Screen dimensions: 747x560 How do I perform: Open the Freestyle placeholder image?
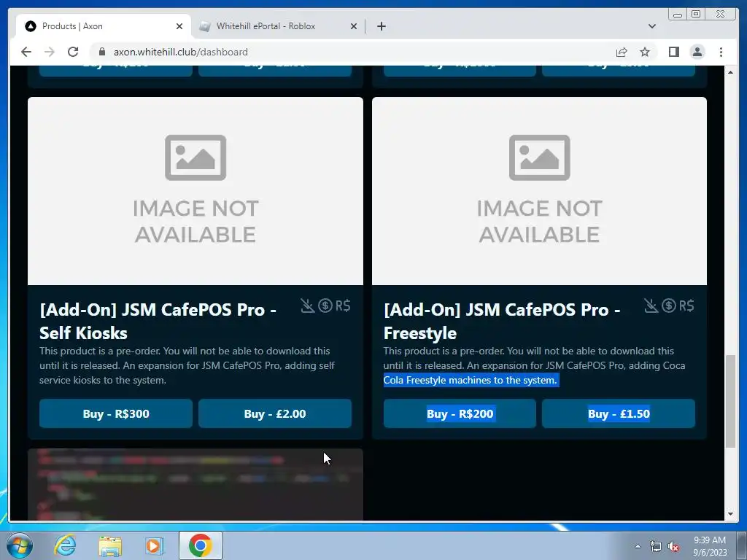coord(539,191)
